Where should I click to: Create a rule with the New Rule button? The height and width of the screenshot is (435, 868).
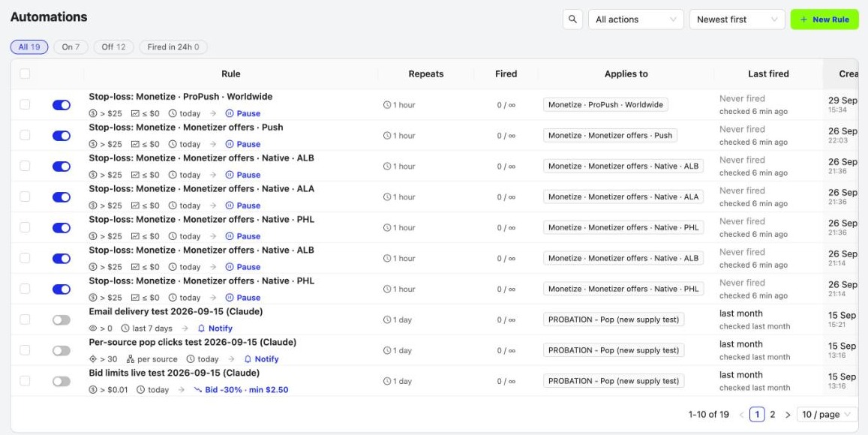pos(824,19)
